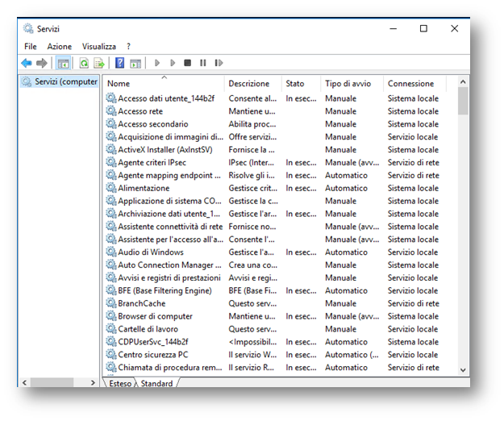Select the Accesso dati utente_144b2f service name
Image resolution: width=504 pixels, height=421 pixels.
tap(166, 98)
